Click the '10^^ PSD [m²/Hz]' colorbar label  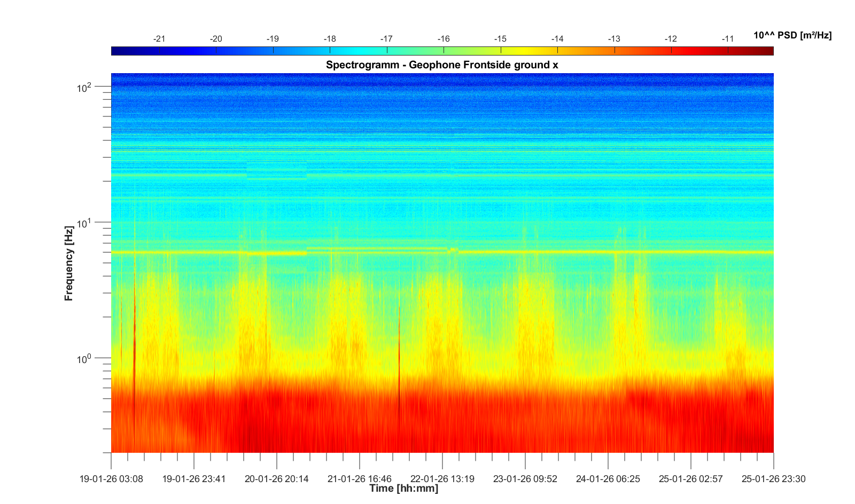click(x=792, y=35)
